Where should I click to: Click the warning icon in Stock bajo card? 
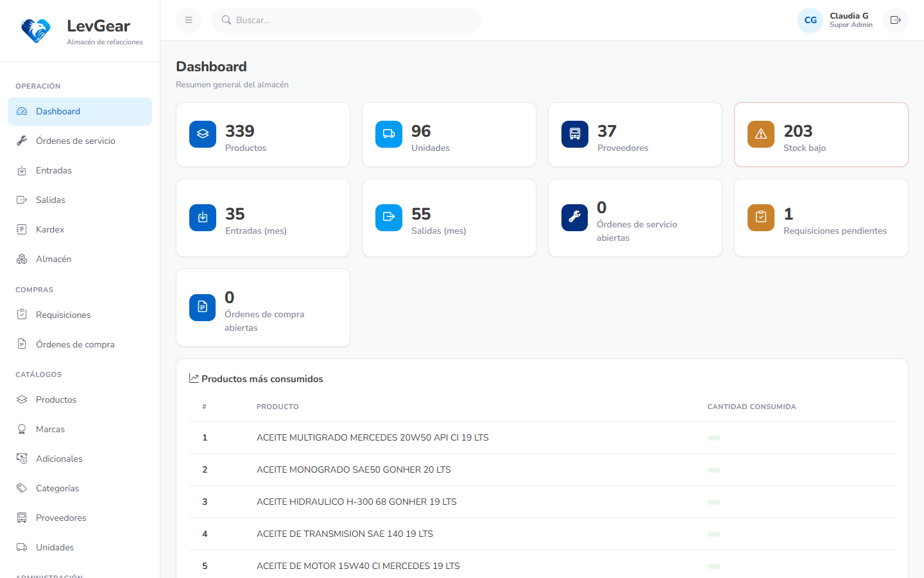[761, 134]
